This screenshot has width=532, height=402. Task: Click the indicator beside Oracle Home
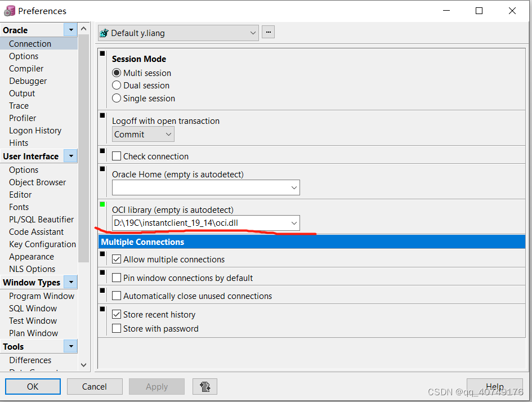102,168
